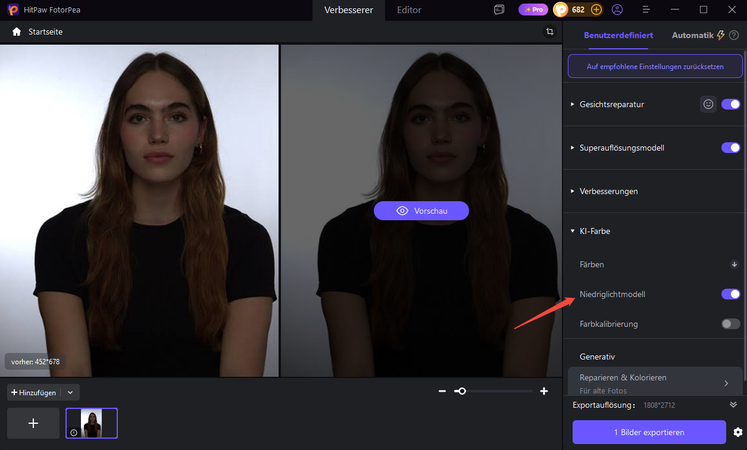Select the Benutzerdefiniert tab
The width and height of the screenshot is (747, 450).
click(x=618, y=35)
